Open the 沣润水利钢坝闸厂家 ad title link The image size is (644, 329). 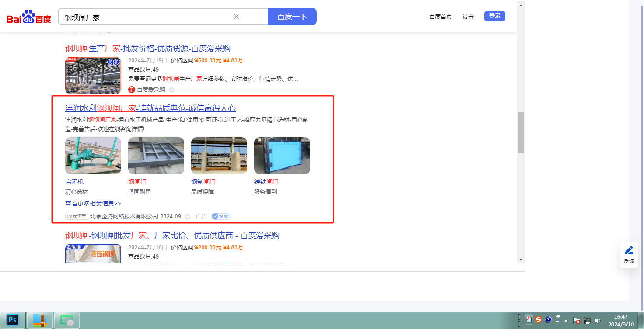(150, 108)
